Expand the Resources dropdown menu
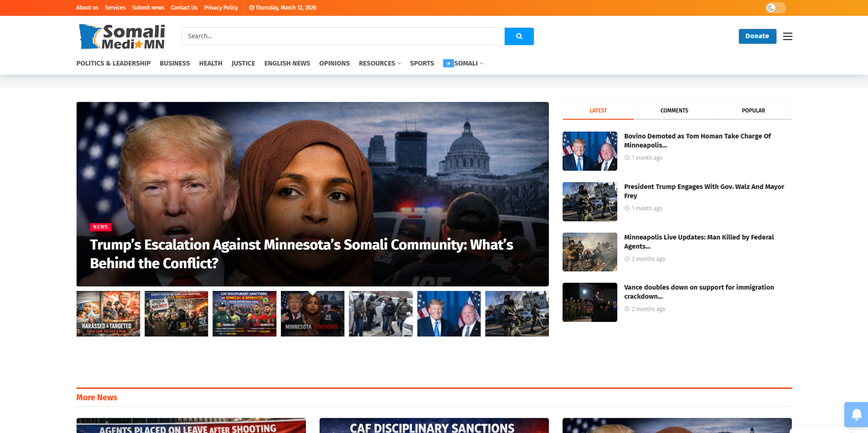This screenshot has width=868, height=433. tap(380, 63)
